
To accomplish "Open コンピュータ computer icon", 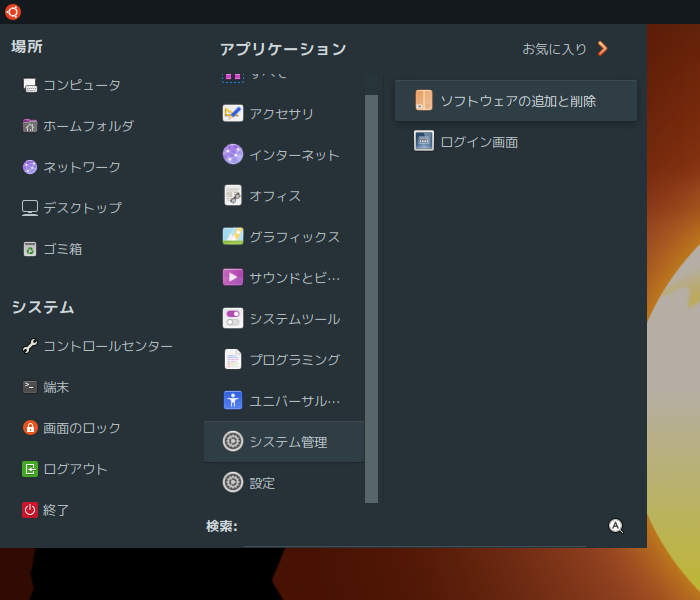I will point(30,85).
